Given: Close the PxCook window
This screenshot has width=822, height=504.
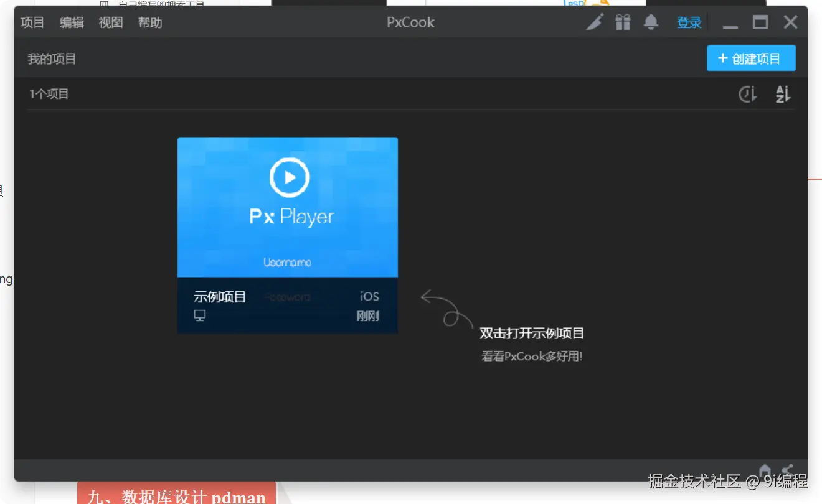Looking at the screenshot, I should pos(790,22).
